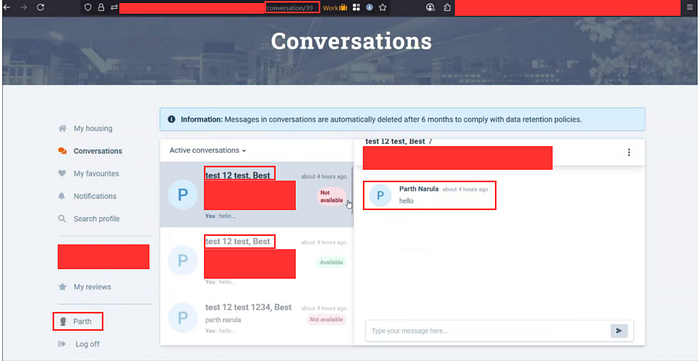Click the Log off link

pyautogui.click(x=88, y=344)
